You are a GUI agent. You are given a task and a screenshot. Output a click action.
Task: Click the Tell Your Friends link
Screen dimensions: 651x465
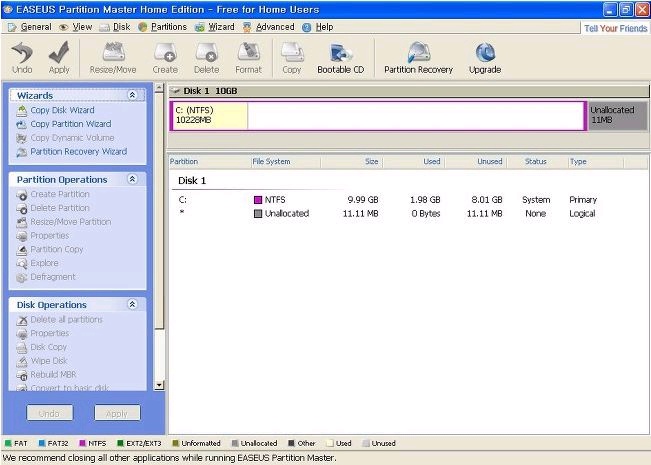pyautogui.click(x=615, y=28)
